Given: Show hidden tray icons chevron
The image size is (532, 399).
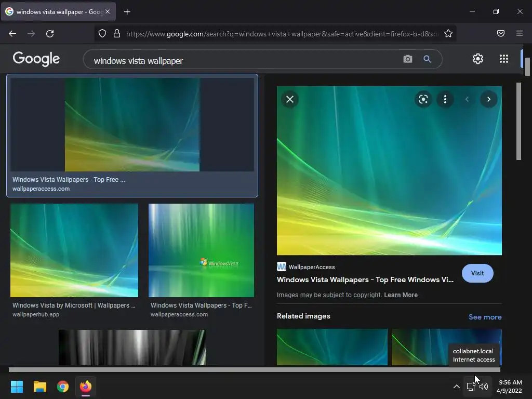Looking at the screenshot, I should (x=457, y=387).
